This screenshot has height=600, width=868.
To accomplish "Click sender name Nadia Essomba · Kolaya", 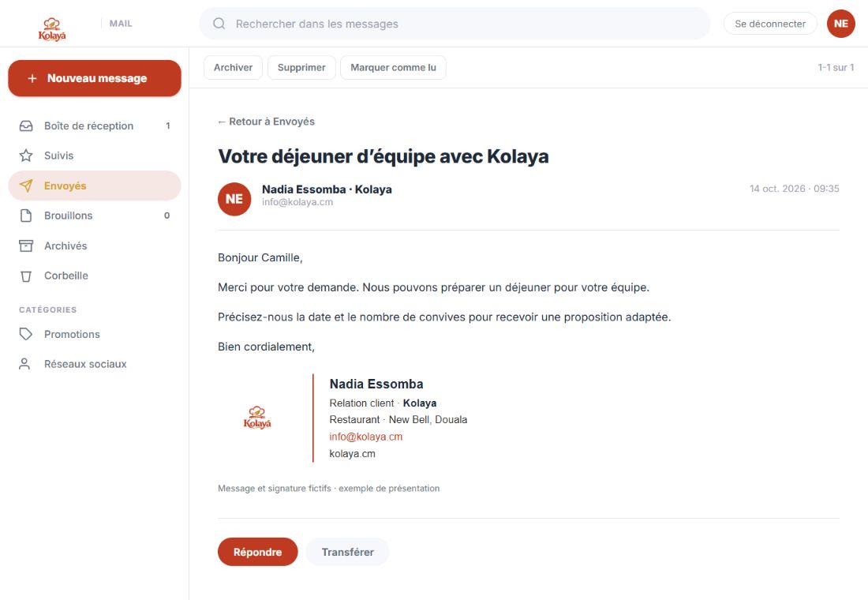I will (327, 189).
